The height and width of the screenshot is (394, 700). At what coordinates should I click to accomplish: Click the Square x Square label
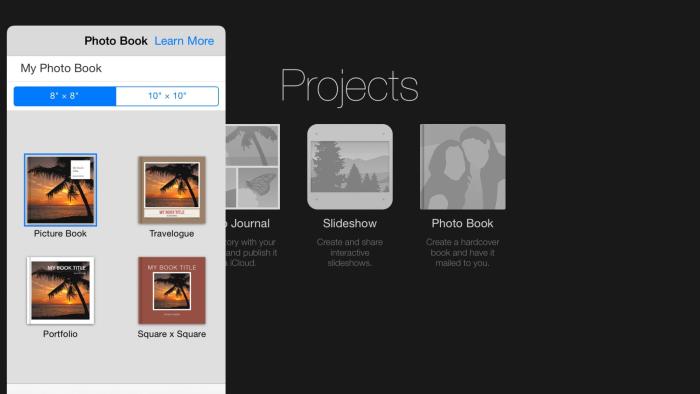click(172, 334)
